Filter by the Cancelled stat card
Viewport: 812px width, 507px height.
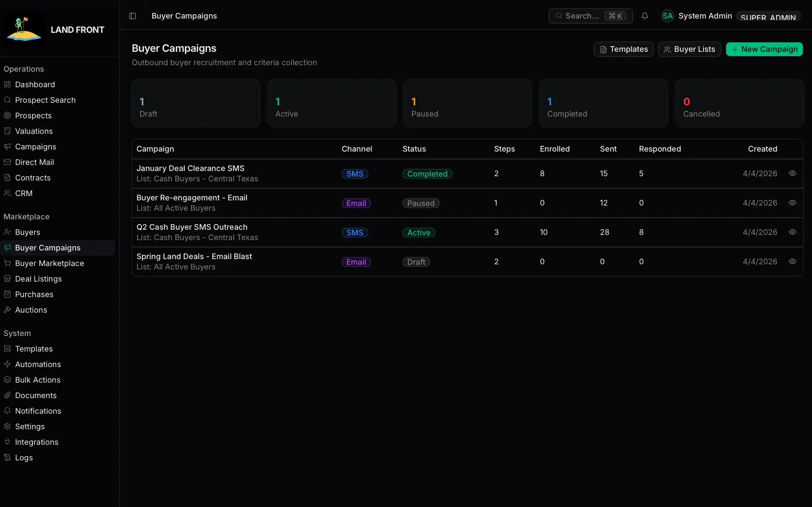[739, 103]
